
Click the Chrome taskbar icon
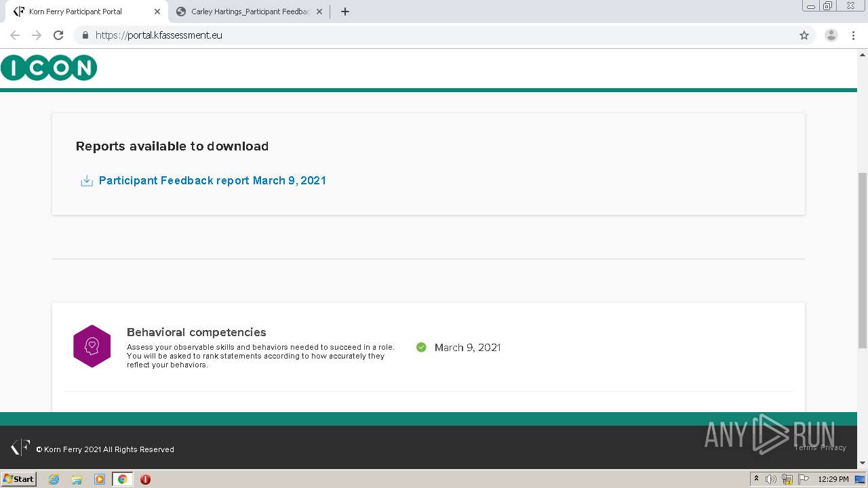tap(122, 479)
